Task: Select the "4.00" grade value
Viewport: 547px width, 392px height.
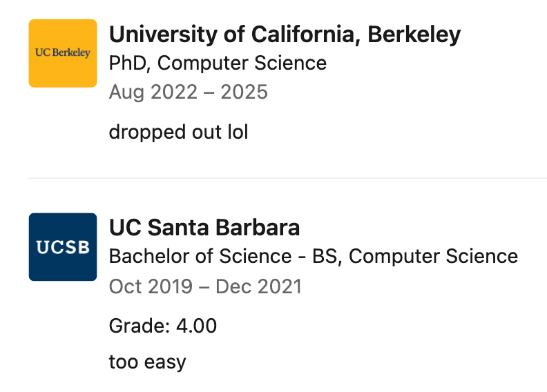Action: (197, 326)
